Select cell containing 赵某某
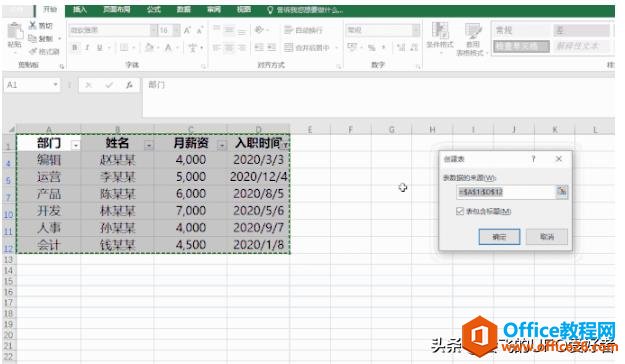This screenshot has width=625, height=364. pyautogui.click(x=118, y=160)
